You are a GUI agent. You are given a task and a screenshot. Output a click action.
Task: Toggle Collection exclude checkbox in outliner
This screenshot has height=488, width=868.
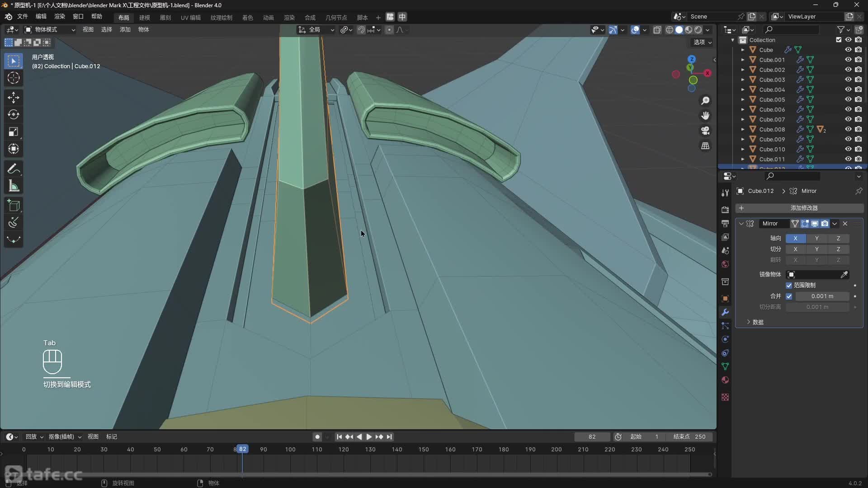click(839, 40)
